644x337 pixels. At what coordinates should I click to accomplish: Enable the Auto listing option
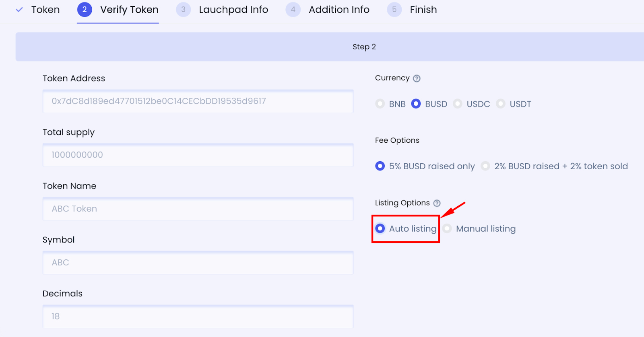click(x=380, y=228)
